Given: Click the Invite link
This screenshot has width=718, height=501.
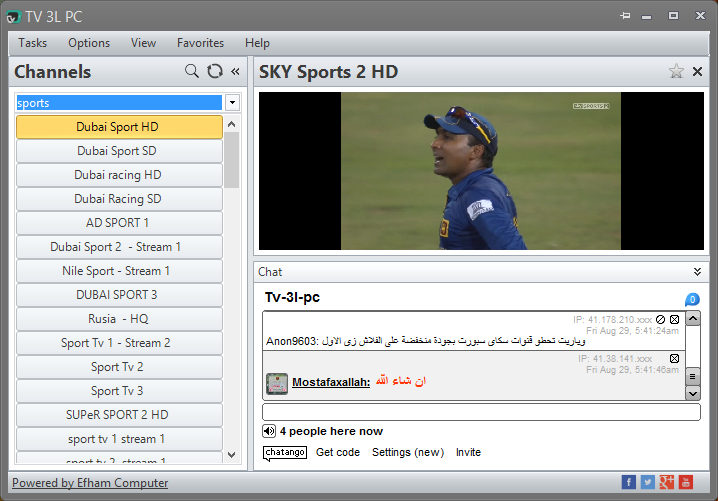Looking at the screenshot, I should pyautogui.click(x=468, y=452).
